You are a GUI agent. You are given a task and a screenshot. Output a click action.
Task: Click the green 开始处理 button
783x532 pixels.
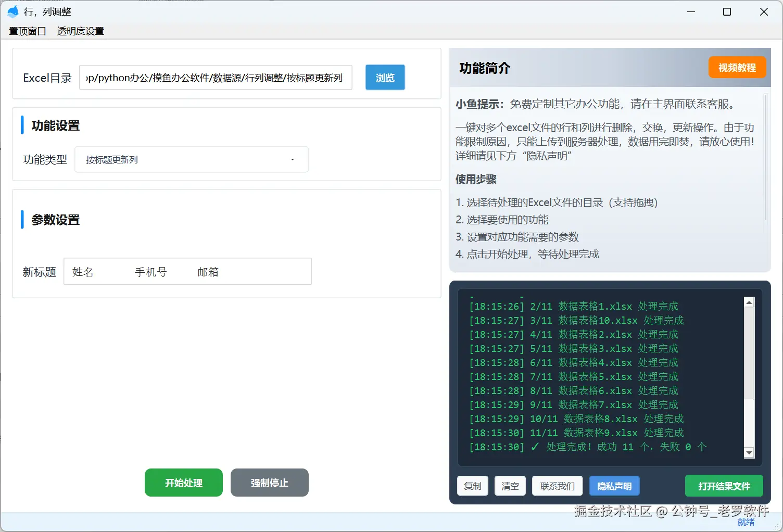tap(184, 483)
